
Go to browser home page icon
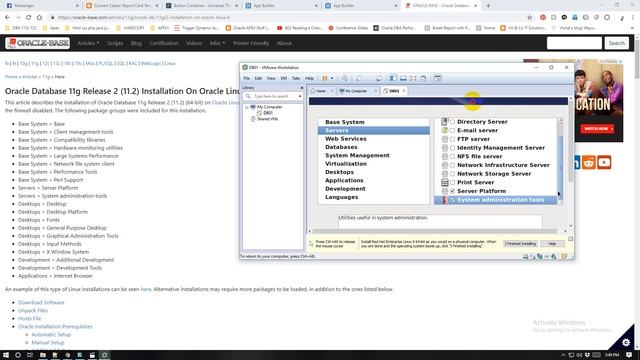coord(39,17)
